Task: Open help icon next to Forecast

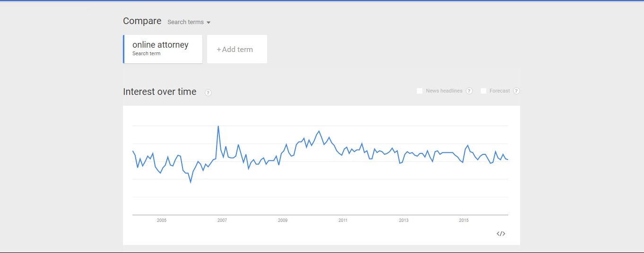Action: tap(516, 91)
